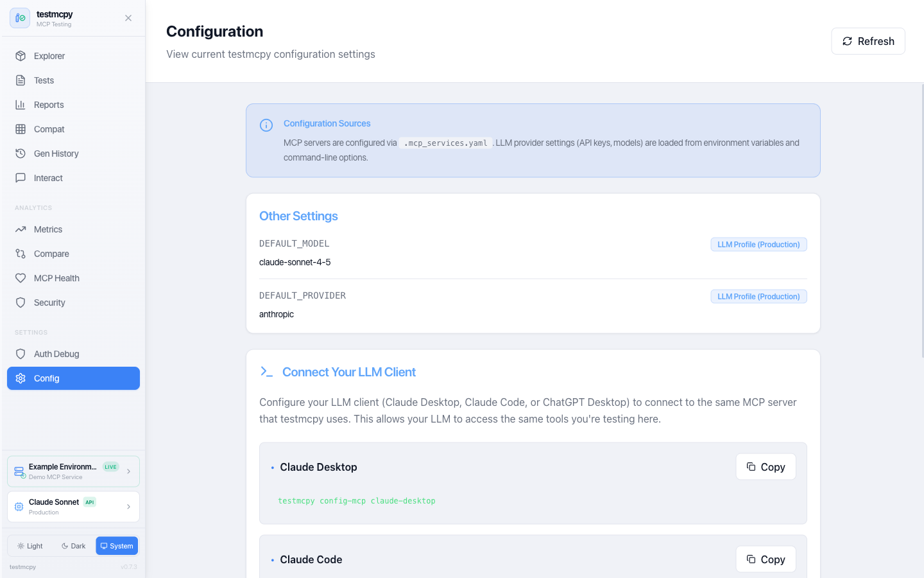Go to the Gen History menu item
924x578 pixels.
(x=73, y=153)
